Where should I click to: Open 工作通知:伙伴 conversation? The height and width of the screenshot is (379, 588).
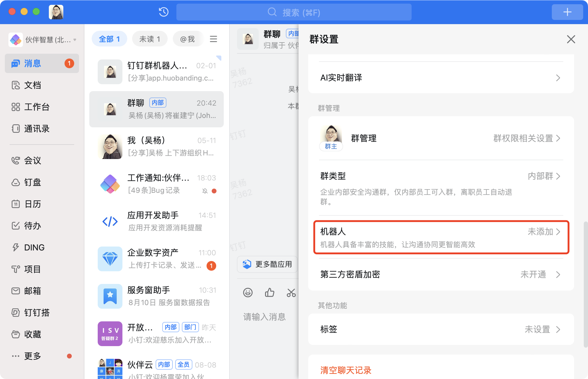pyautogui.click(x=156, y=184)
